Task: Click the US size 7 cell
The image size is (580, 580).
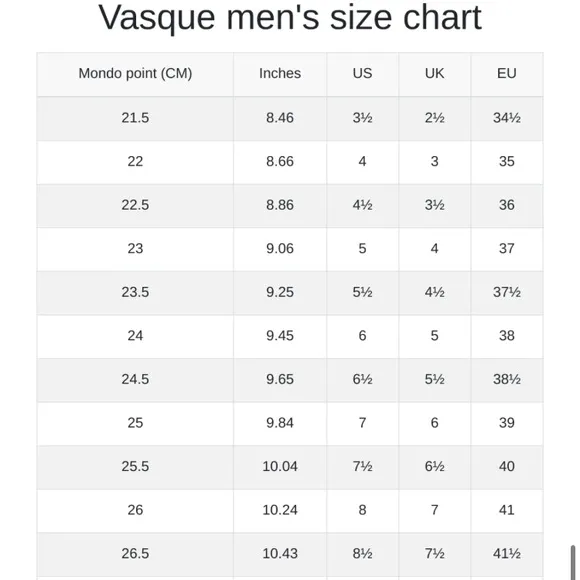Action: (x=362, y=423)
